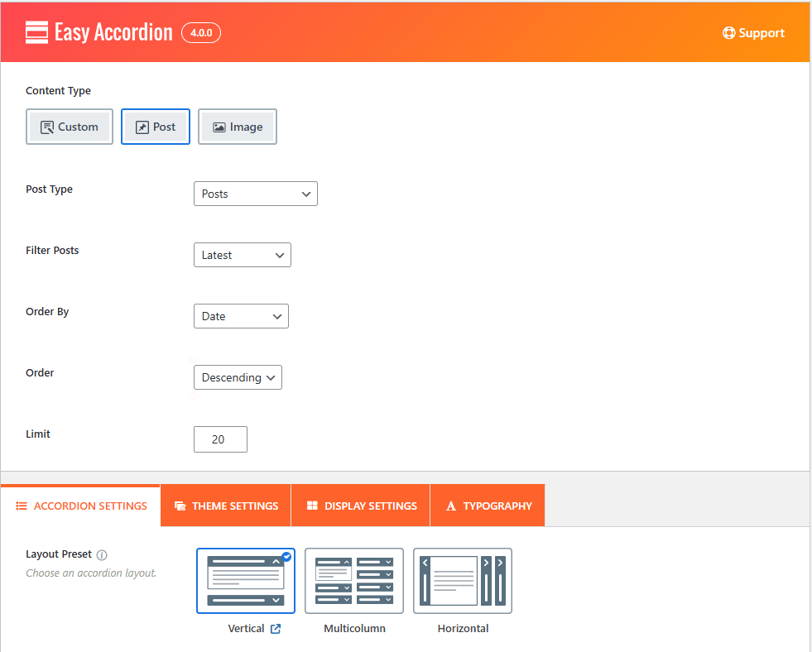This screenshot has height=652, width=812.
Task: Click the Limit number field
Action: pyautogui.click(x=220, y=439)
